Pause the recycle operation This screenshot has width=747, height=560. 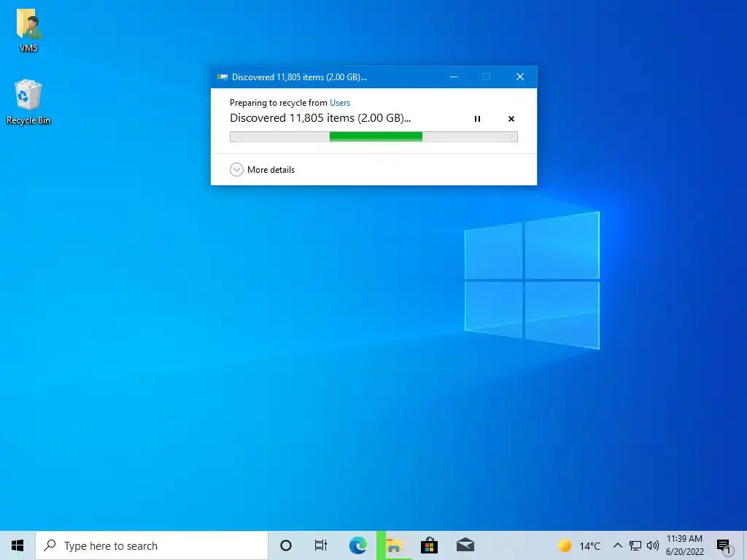click(477, 119)
